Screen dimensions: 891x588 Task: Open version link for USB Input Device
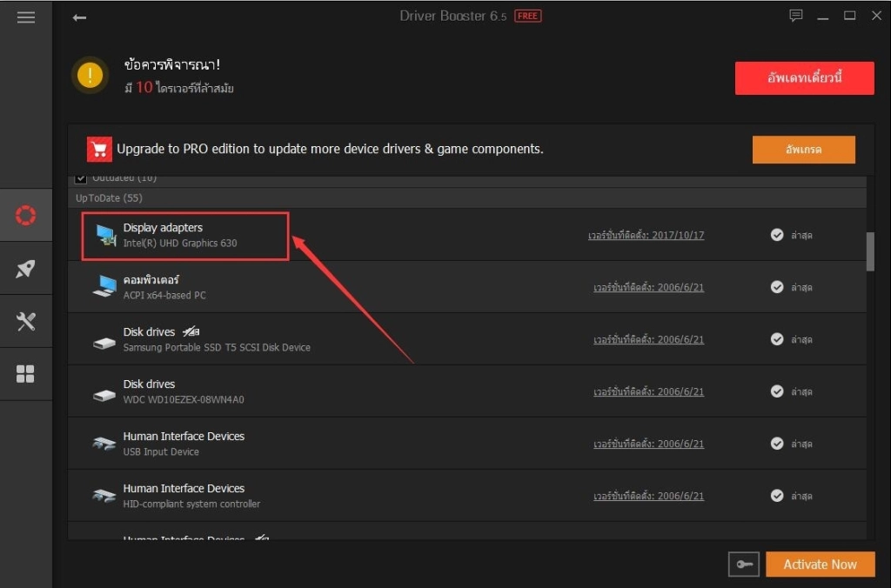(x=648, y=444)
